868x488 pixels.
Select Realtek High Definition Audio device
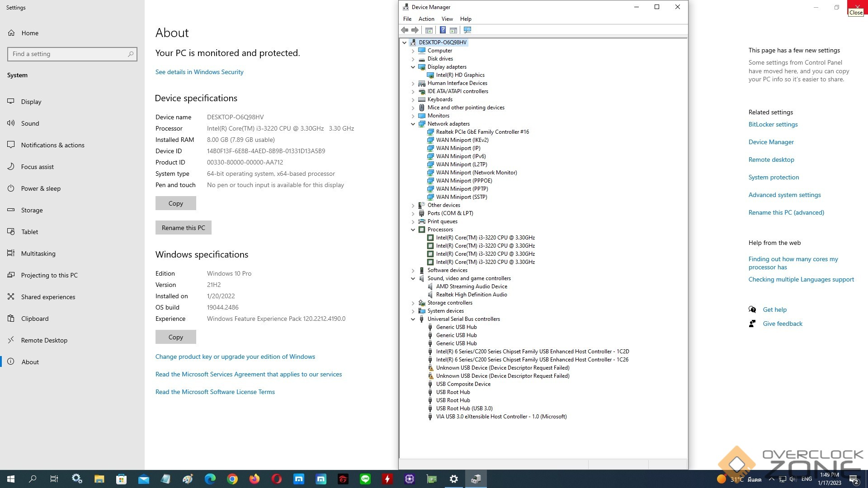471,295
